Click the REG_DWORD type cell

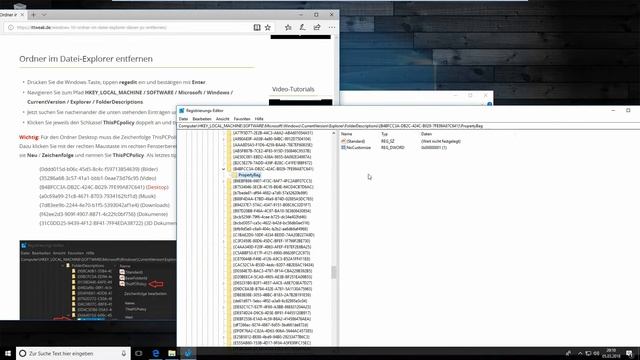click(393, 147)
